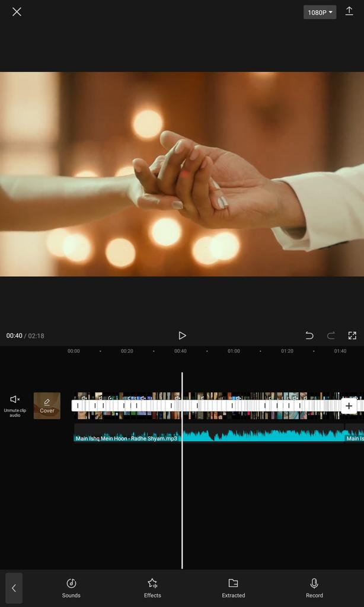
Task: Click the 00:40 current time display
Action: [14, 336]
